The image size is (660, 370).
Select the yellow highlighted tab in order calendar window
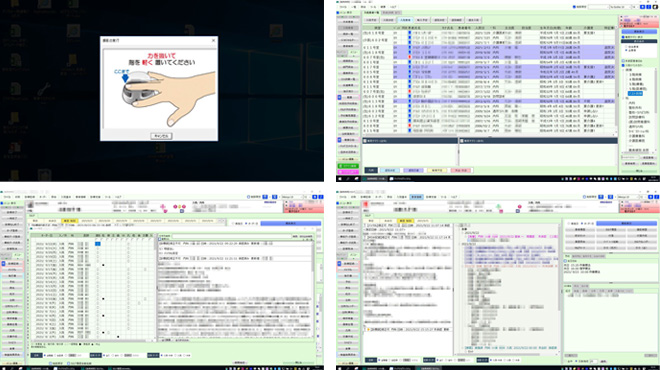tap(69, 221)
